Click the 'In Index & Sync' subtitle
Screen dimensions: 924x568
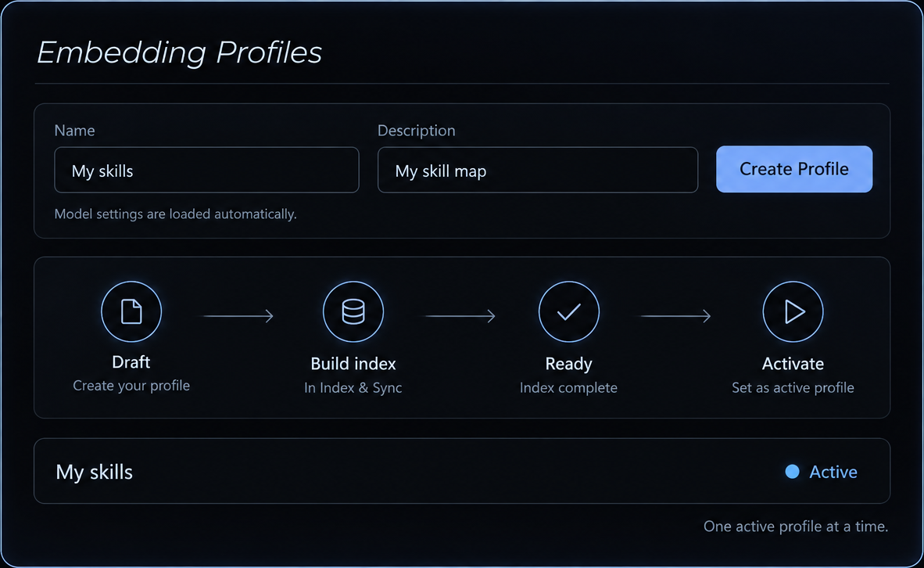coord(353,387)
